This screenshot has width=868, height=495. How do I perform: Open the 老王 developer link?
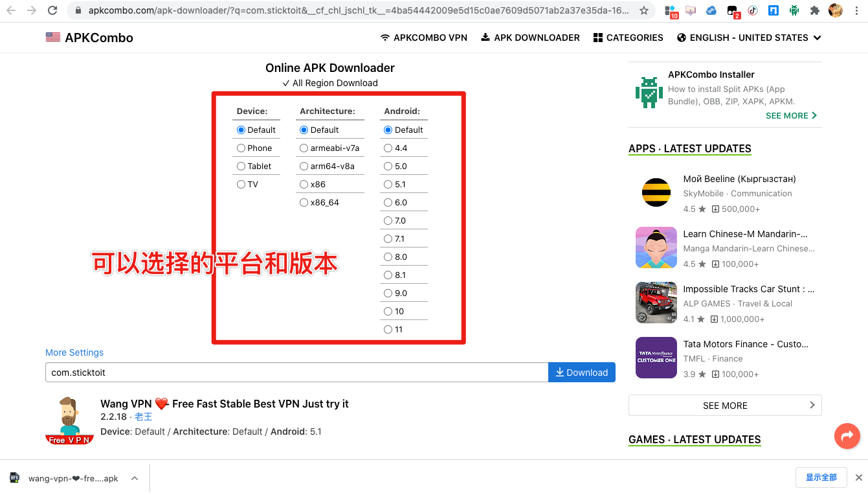[143, 417]
